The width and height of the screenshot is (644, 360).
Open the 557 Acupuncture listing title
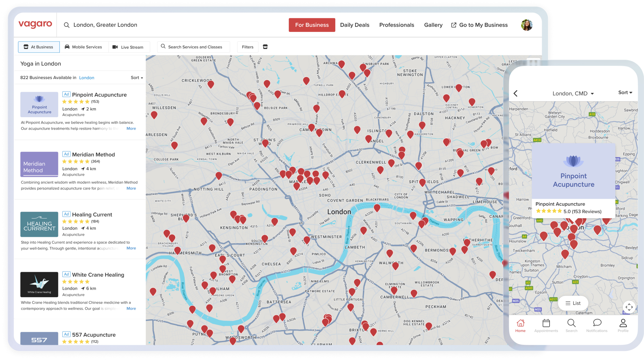[x=94, y=335]
